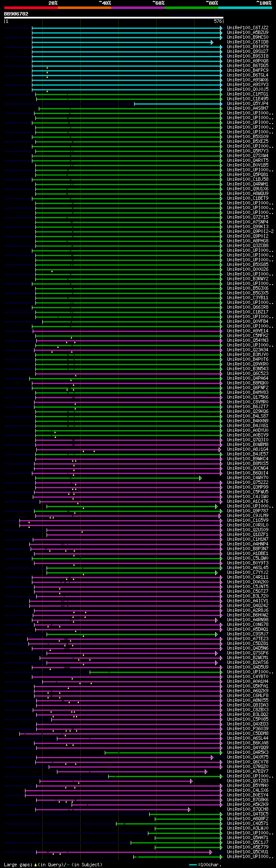The width and height of the screenshot is (276, 868).
Task: Click the arrowhead ending the C4WV70 alignment
Action: [201, 478]
